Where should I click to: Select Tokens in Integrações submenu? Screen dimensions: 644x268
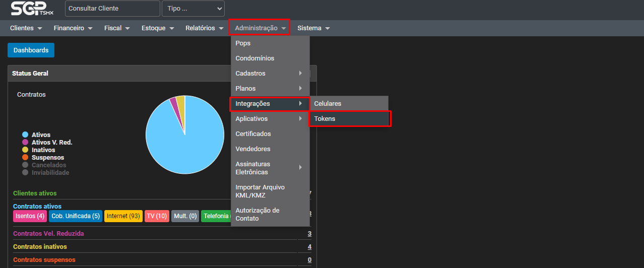pyautogui.click(x=349, y=119)
